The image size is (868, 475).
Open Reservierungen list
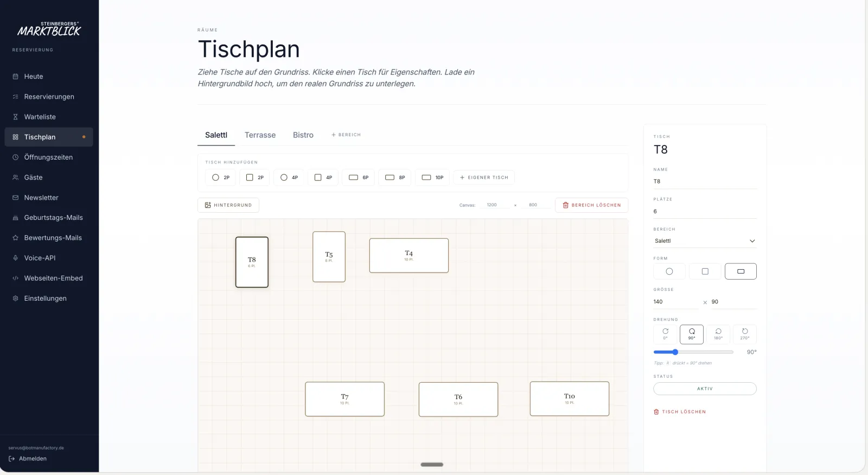(49, 97)
